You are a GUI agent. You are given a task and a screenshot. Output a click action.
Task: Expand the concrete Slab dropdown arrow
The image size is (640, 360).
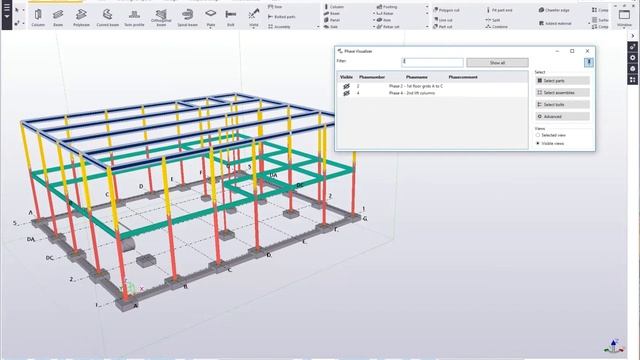click(374, 27)
